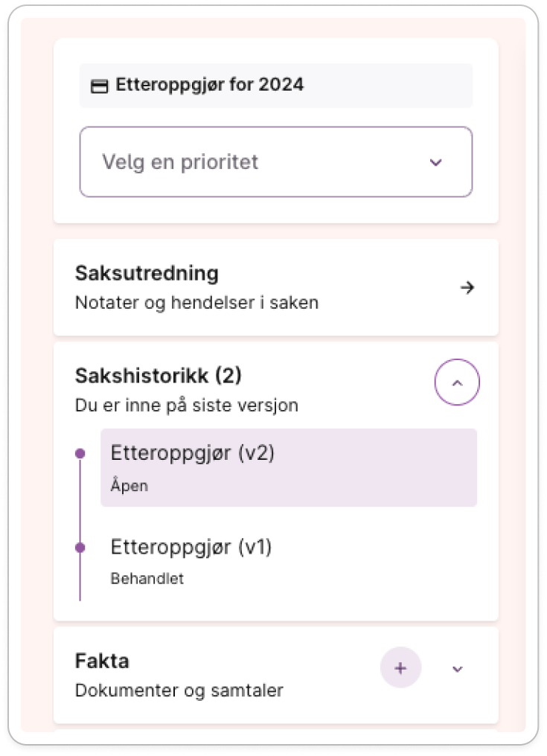Open the Saksutredning section

point(276,287)
